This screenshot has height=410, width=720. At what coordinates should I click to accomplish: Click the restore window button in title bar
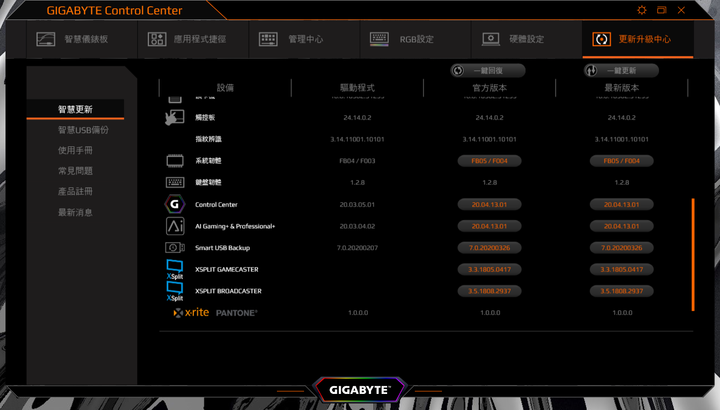[662, 10]
